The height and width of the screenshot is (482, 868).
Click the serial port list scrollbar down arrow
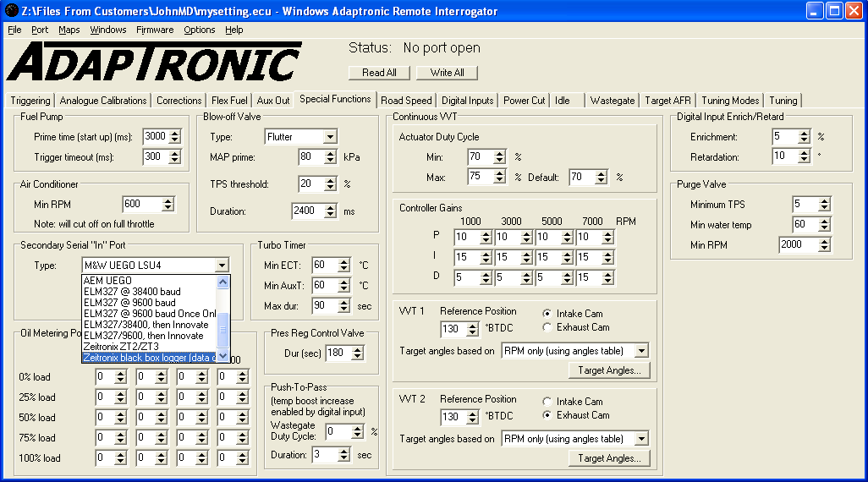[x=222, y=356]
